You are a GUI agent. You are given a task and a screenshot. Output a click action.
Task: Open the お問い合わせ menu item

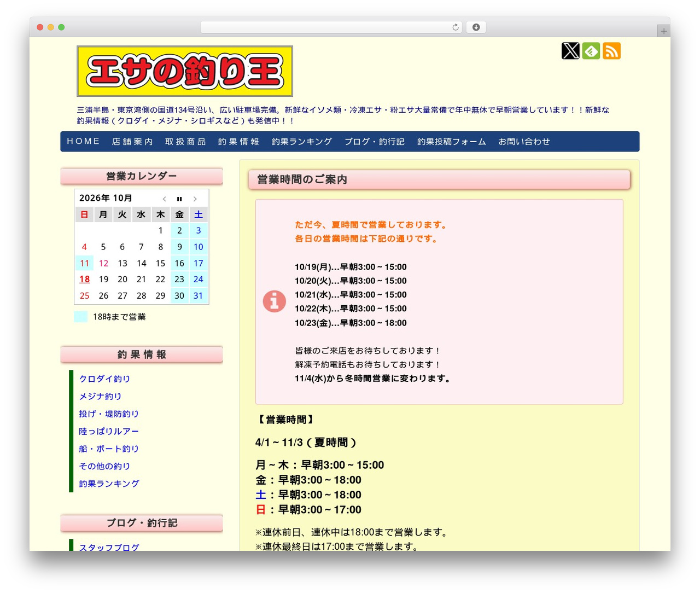[524, 142]
